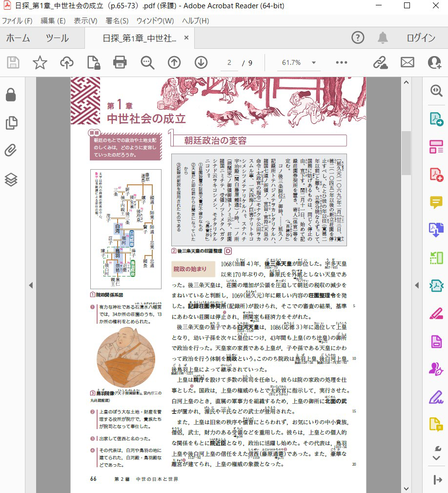The height and width of the screenshot is (493, 448).
Task: Open the attachments paperclip panel
Action: click(11, 151)
